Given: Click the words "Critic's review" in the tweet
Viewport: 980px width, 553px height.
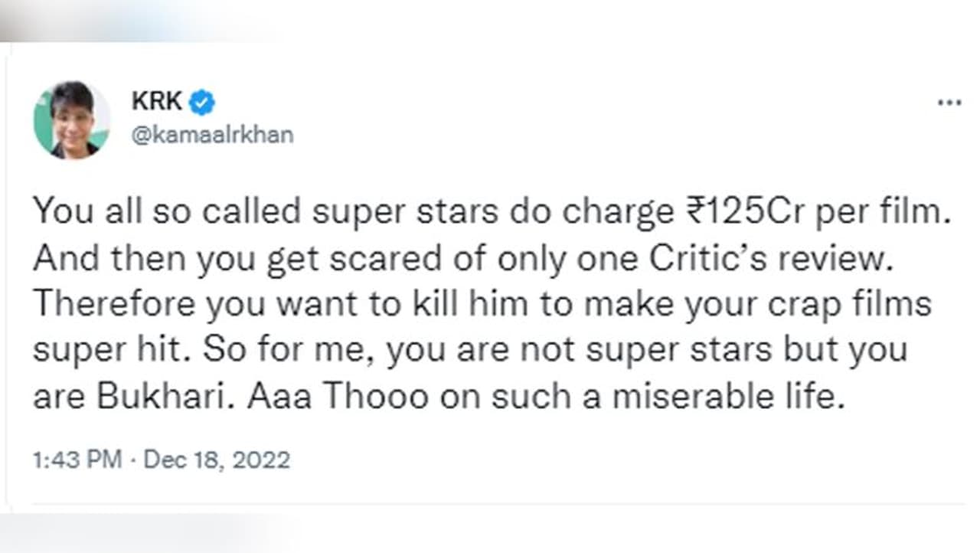Looking at the screenshot, I should click(783, 258).
